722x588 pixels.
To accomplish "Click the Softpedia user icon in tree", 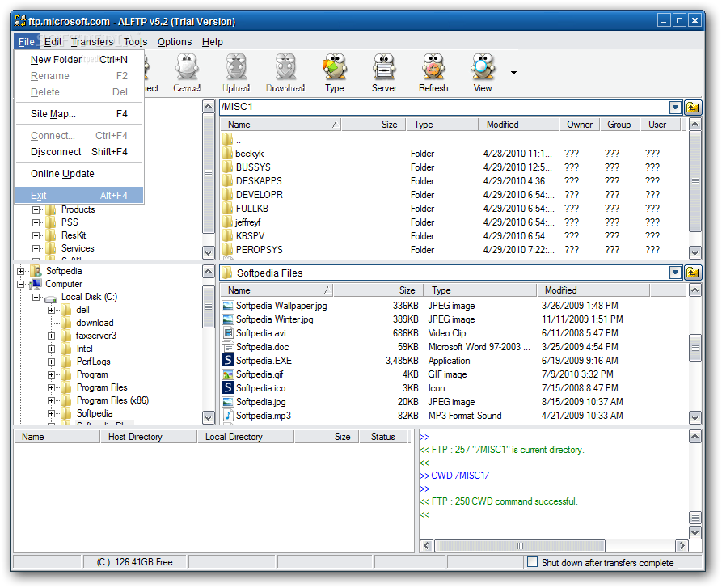I will point(36,271).
